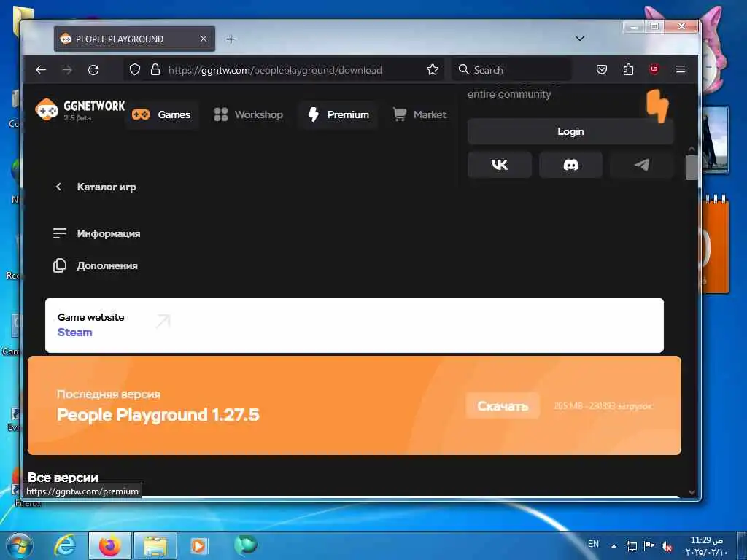Open the Games section
The height and width of the screenshot is (560, 747).
[161, 114]
